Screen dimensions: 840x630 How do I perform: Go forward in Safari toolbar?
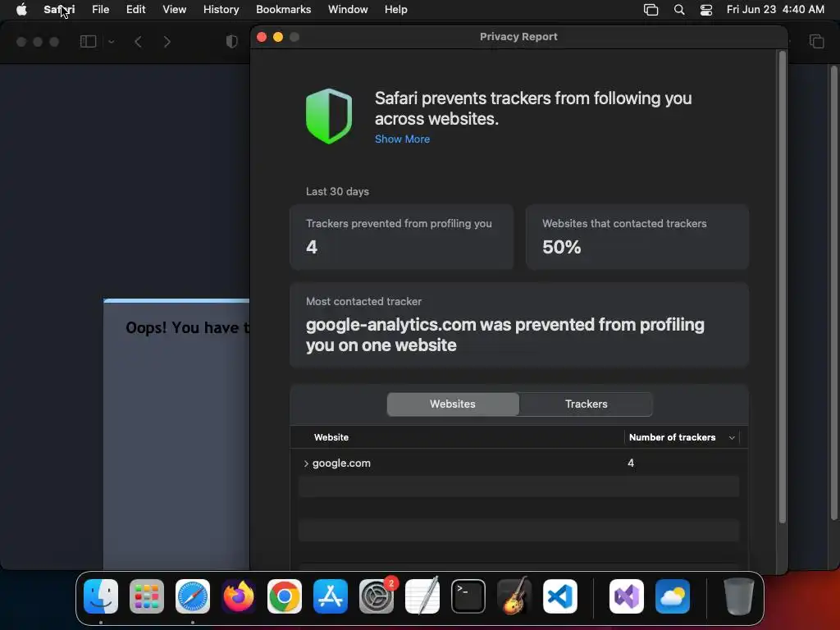coord(167,41)
